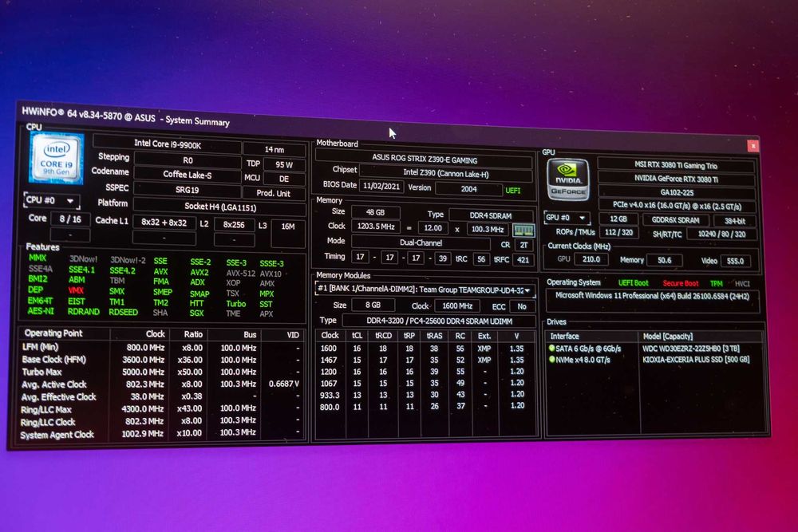Click the DDR4 SDRAM memory type field
Screen dimensions: 798x532
[491, 215]
